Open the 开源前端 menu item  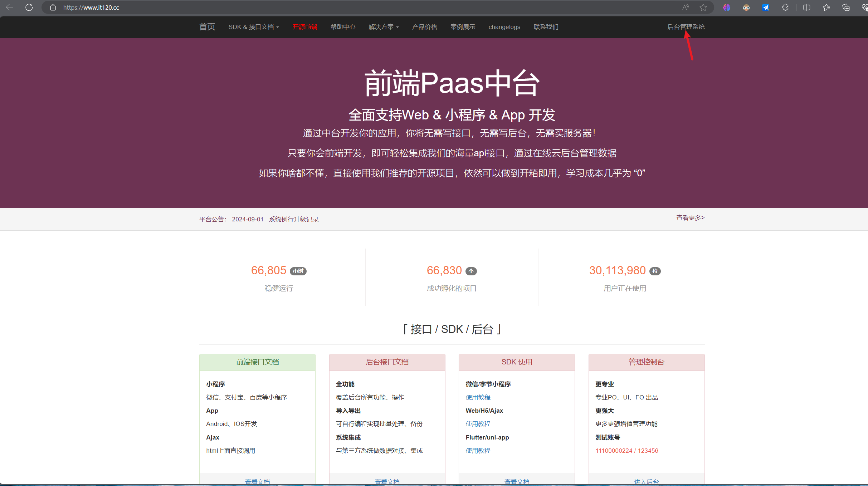[304, 27]
